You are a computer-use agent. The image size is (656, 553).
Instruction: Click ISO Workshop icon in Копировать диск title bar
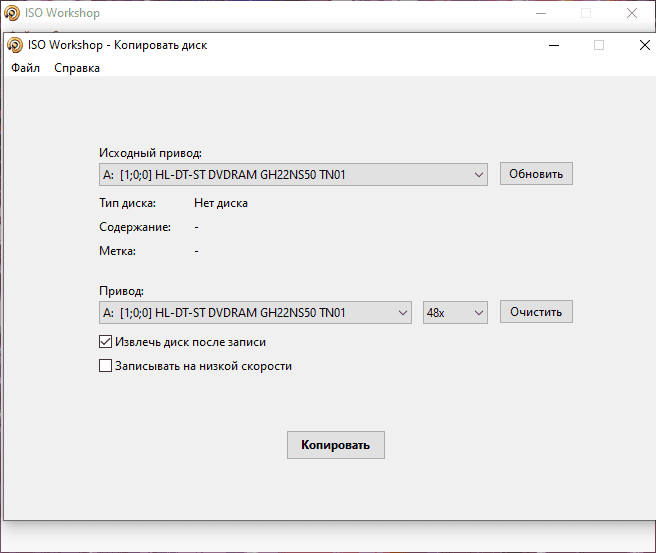15,45
